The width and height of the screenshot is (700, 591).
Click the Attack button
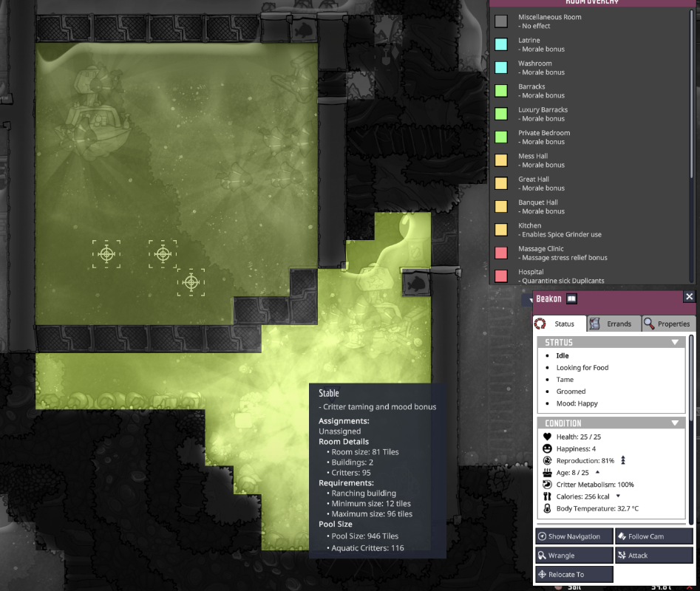[654, 556]
